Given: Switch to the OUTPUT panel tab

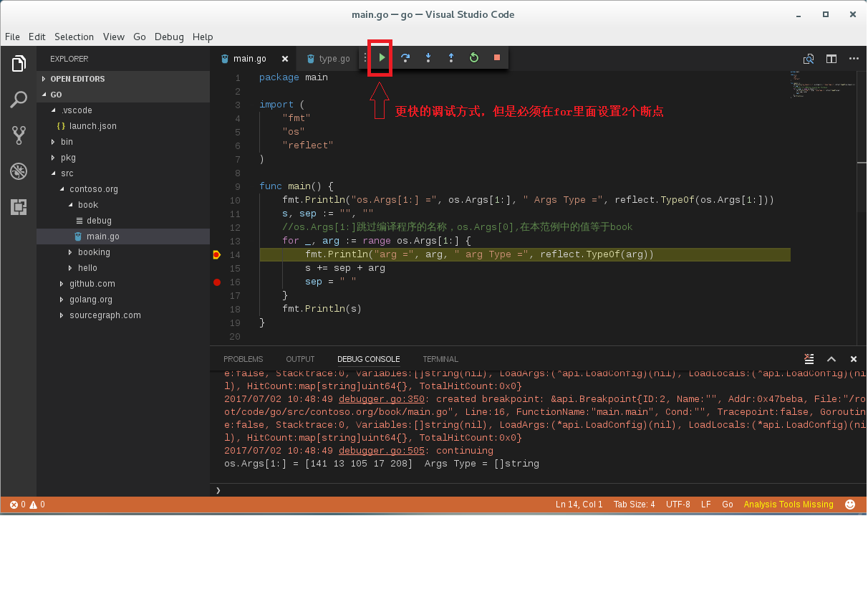Looking at the screenshot, I should [300, 359].
